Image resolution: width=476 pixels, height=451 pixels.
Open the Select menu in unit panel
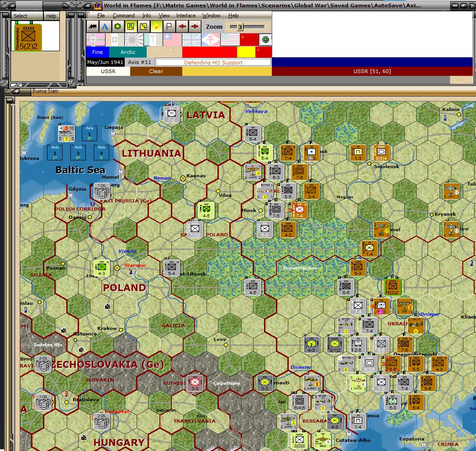(21, 16)
